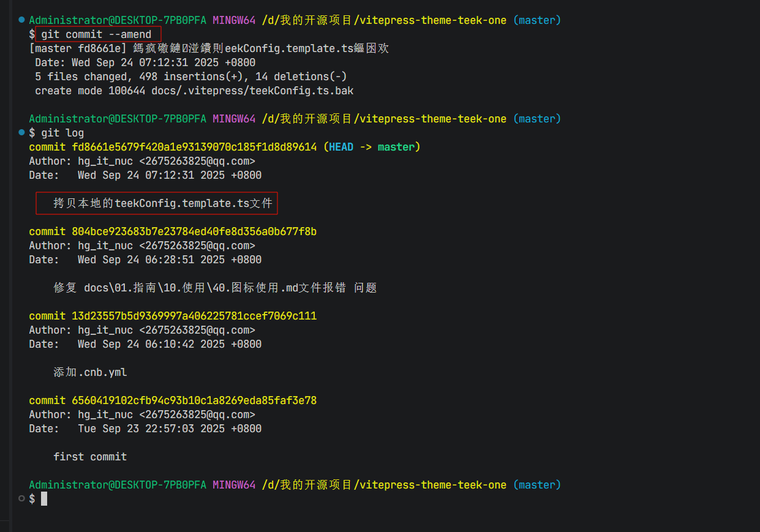Open the docs/.vitepress/teekConfig.ts.bak file path
Viewport: 760px width, 532px height.
coord(252,91)
